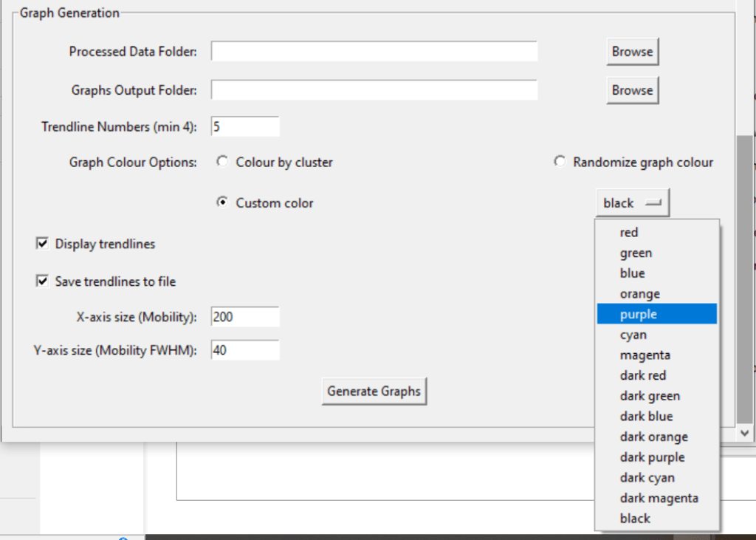
Task: Toggle the Save trendlines to file checkbox
Action: pos(42,281)
